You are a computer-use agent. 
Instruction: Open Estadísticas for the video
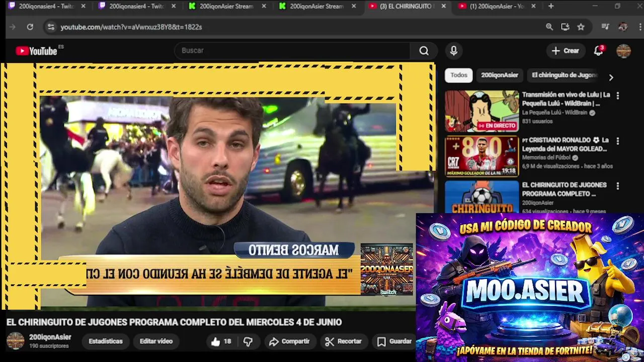click(106, 341)
